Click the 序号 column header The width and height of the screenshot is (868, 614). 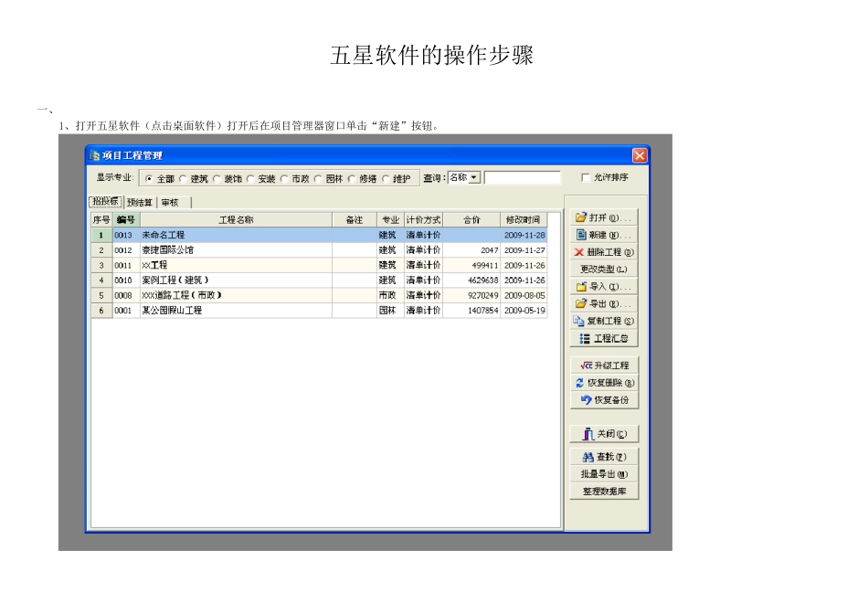click(101, 220)
